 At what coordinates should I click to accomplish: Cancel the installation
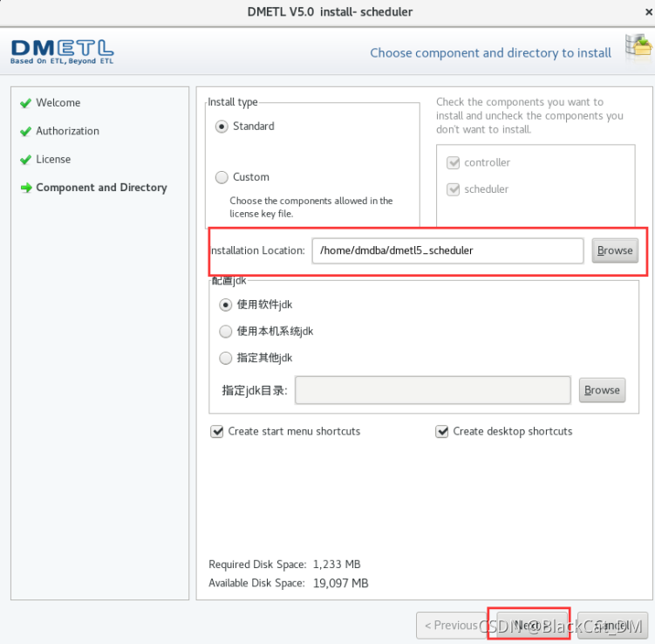click(x=612, y=625)
